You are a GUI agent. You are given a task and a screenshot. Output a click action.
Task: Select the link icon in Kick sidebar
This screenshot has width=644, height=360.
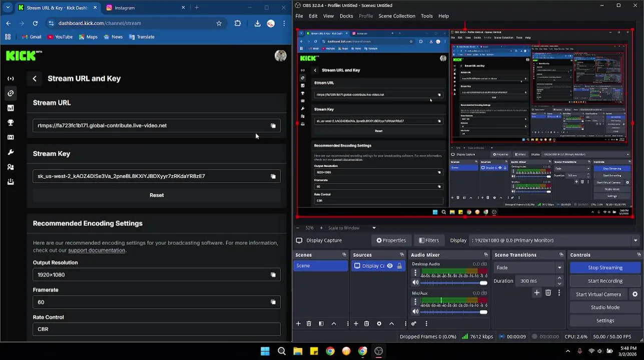coord(11,93)
